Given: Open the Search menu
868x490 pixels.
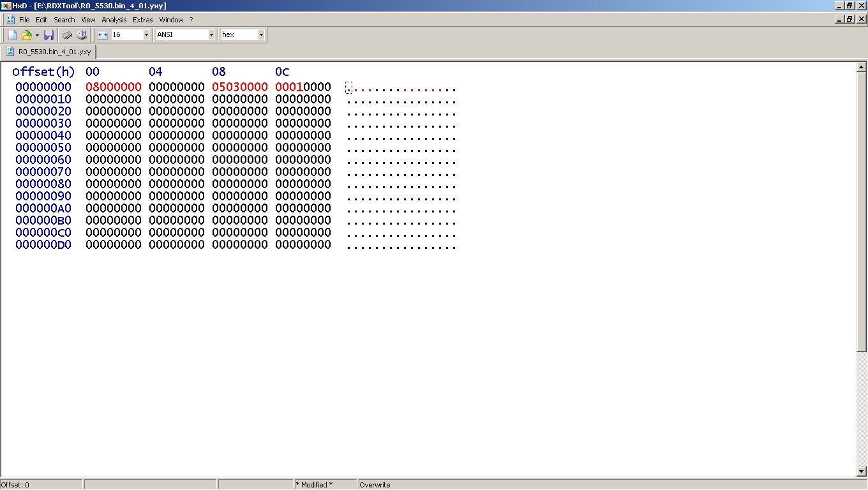Looking at the screenshot, I should [64, 20].
